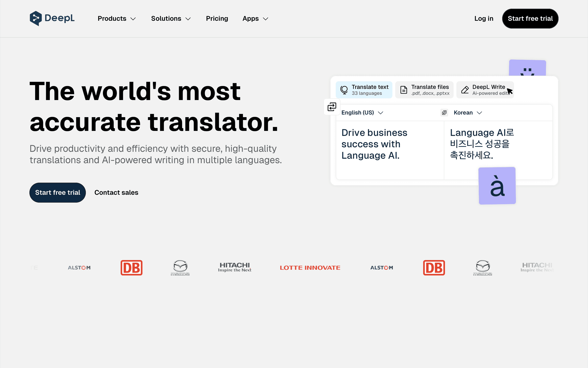
Task: Click the Contact sales link
Action: [116, 193]
